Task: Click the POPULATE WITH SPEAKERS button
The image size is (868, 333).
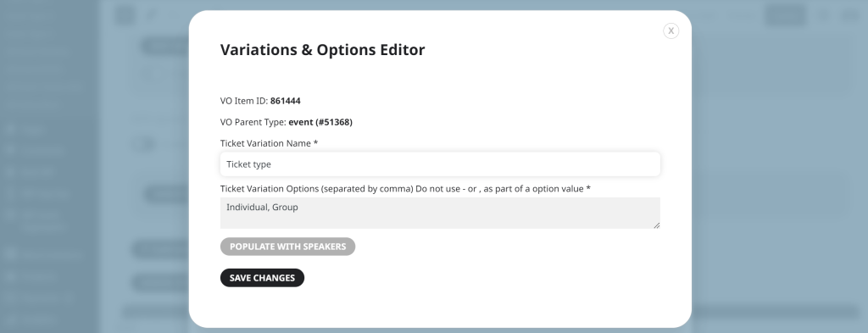Action: pos(288,247)
